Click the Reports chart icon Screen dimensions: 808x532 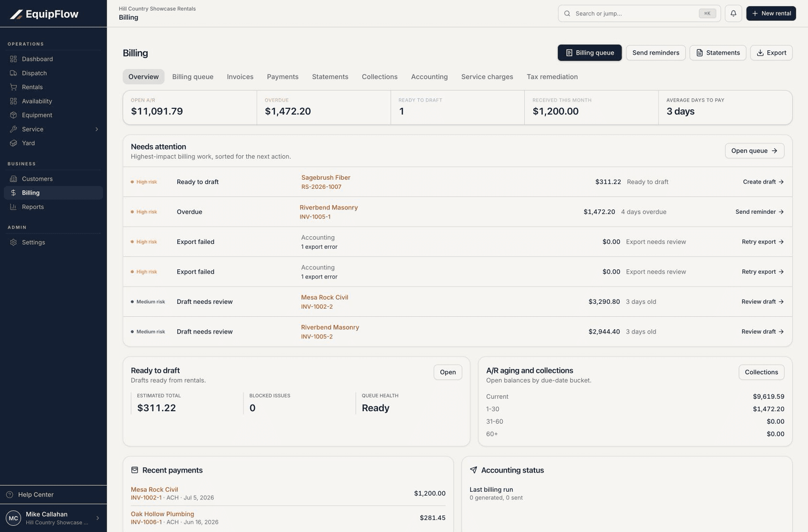(x=13, y=207)
